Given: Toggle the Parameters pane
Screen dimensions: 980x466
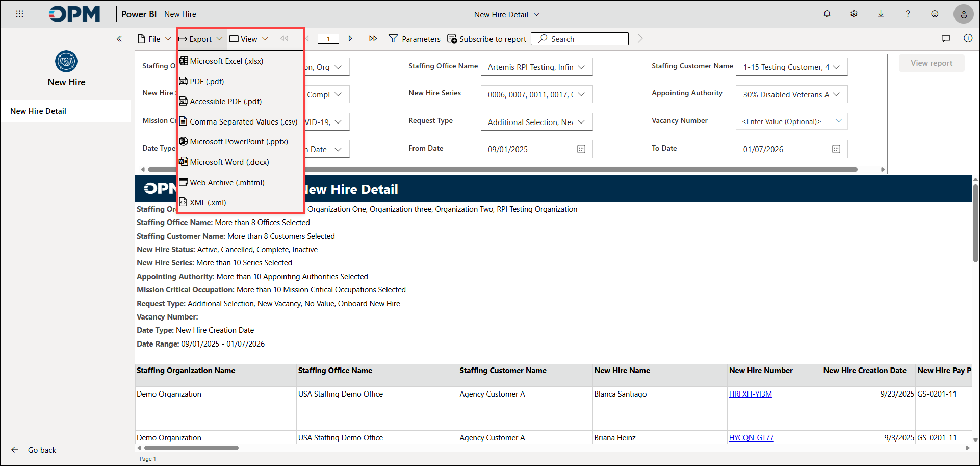Looking at the screenshot, I should coord(415,39).
